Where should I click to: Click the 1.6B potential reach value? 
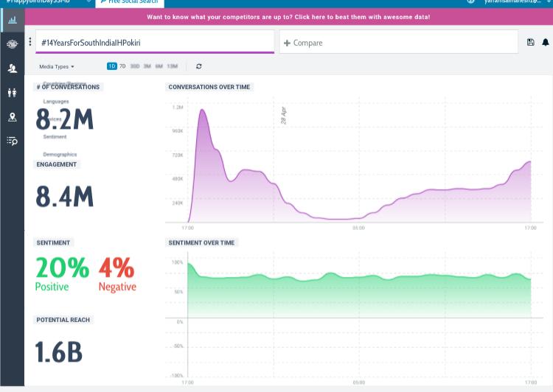click(59, 351)
